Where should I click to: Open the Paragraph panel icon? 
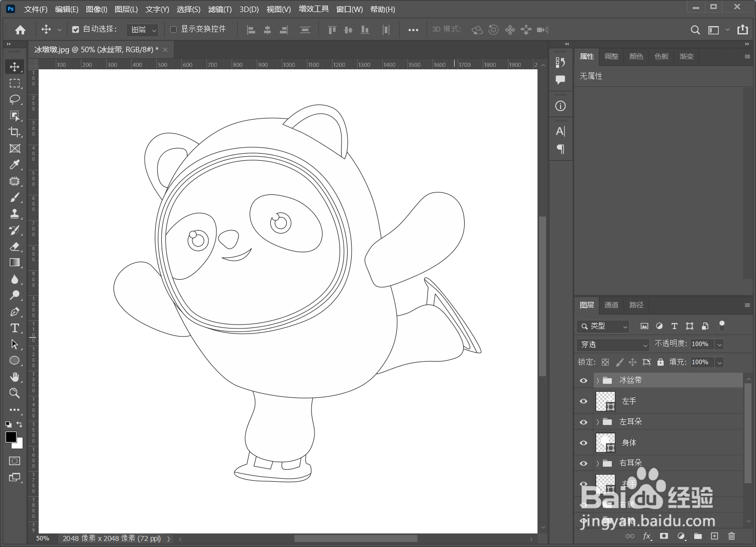point(561,149)
